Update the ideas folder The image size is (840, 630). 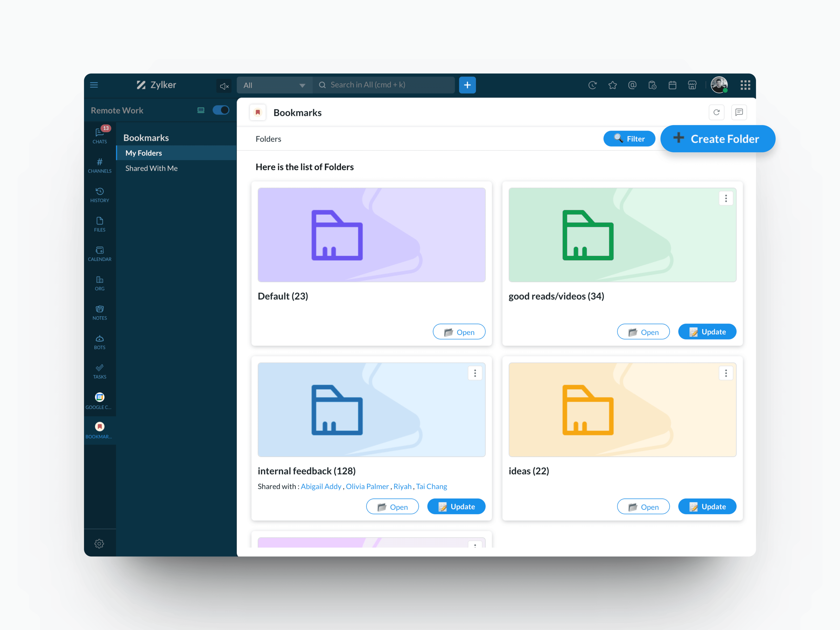click(707, 507)
